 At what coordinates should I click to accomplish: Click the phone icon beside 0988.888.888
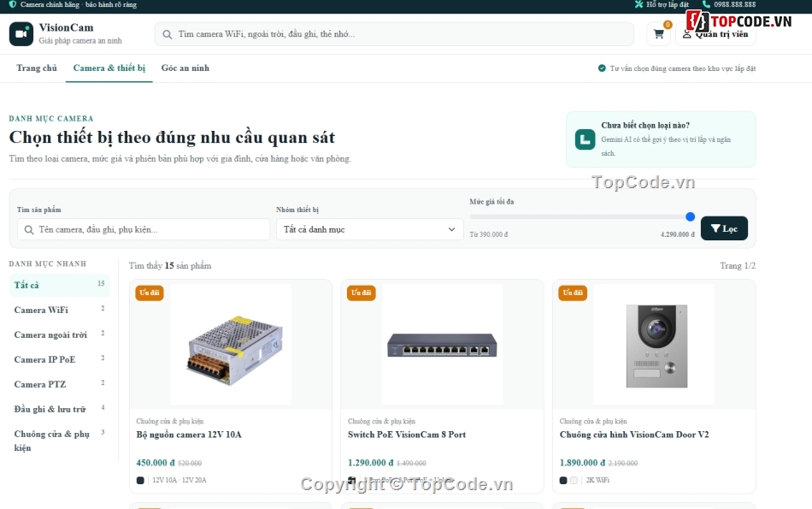coord(706,4)
